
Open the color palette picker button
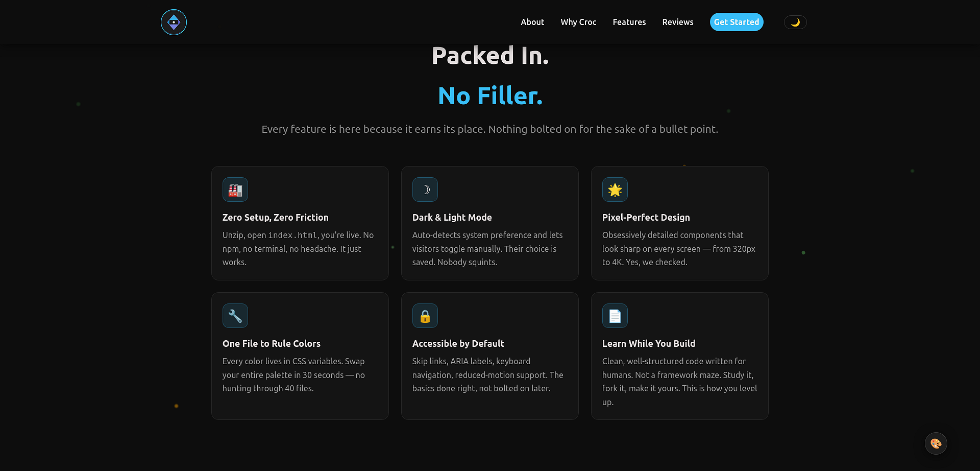click(936, 443)
